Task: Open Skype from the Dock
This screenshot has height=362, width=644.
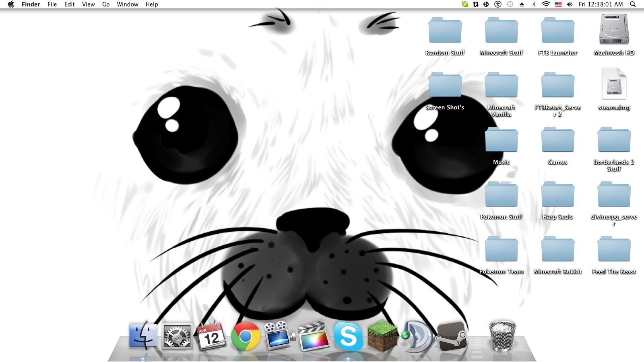Action: pyautogui.click(x=348, y=335)
